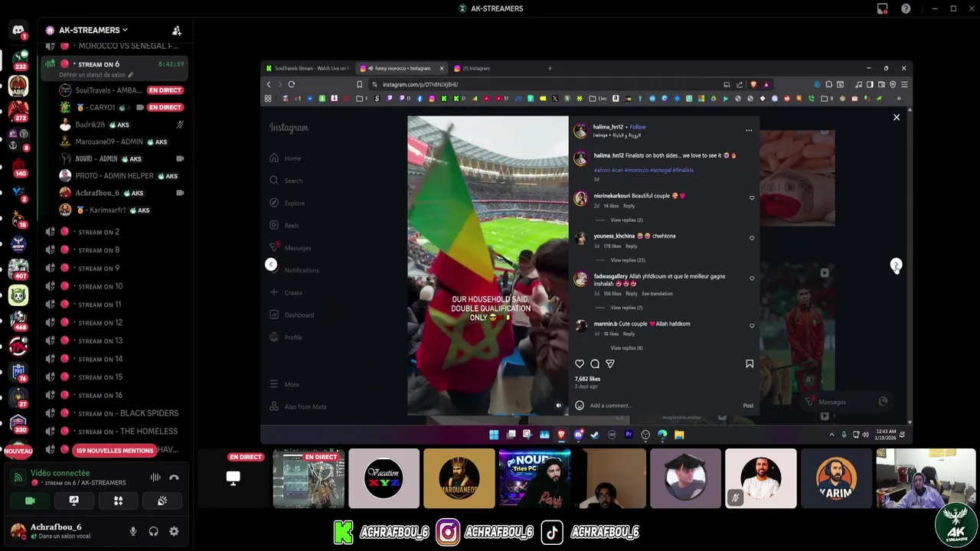Expand the Instagram More menu
Image resolution: width=980 pixels, height=551 pixels.
click(x=284, y=384)
